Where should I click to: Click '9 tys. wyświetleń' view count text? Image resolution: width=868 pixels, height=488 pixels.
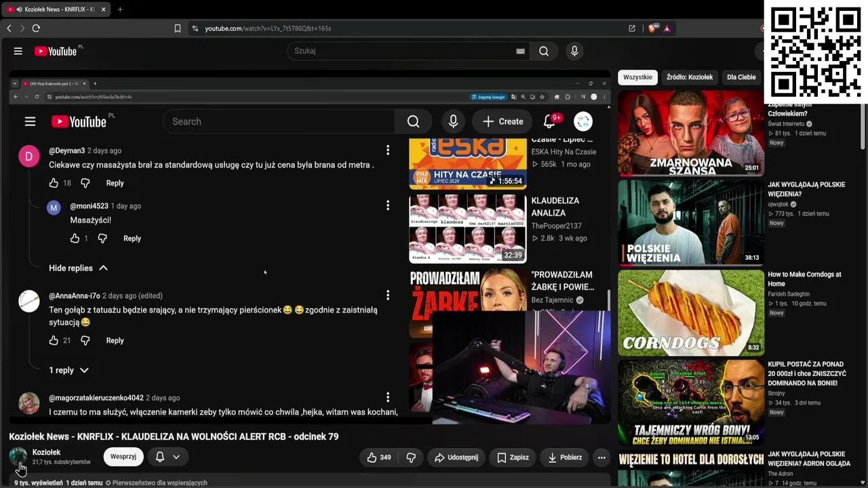click(39, 483)
